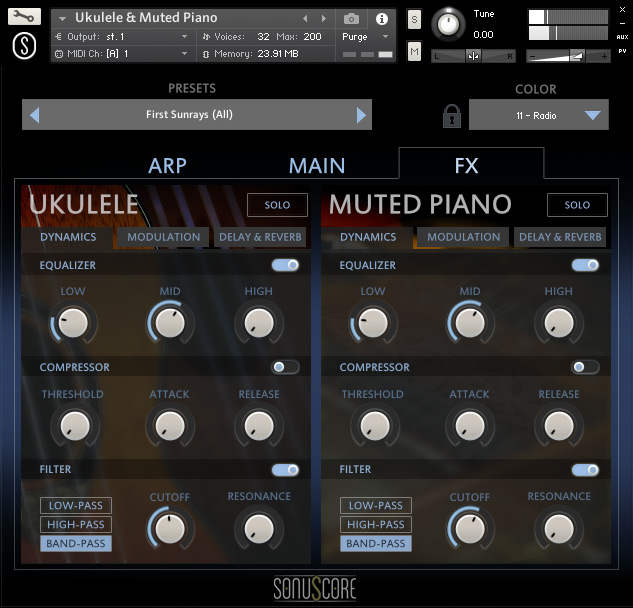Switch to the ARP tab
This screenshot has width=633, height=608.
168,166
